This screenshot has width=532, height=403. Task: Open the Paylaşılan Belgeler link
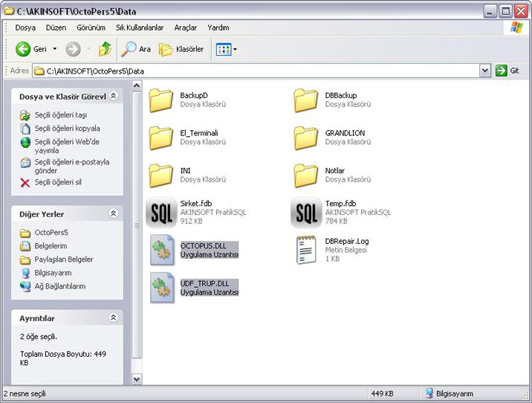(x=64, y=259)
